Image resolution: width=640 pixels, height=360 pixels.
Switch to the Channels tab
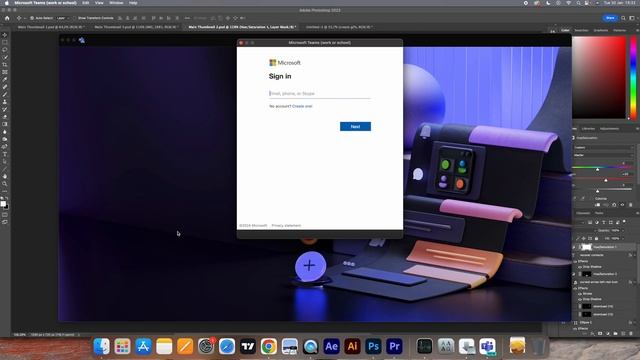tap(583, 213)
